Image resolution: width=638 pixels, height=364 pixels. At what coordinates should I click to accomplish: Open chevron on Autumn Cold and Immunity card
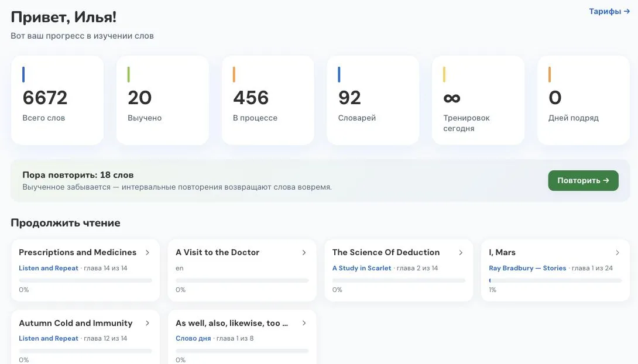tap(148, 323)
